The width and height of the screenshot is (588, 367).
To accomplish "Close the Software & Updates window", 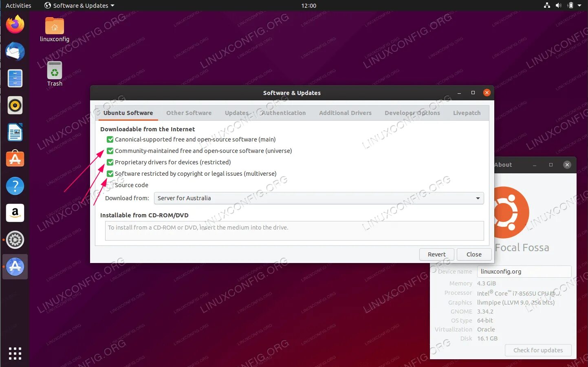I will click(487, 93).
